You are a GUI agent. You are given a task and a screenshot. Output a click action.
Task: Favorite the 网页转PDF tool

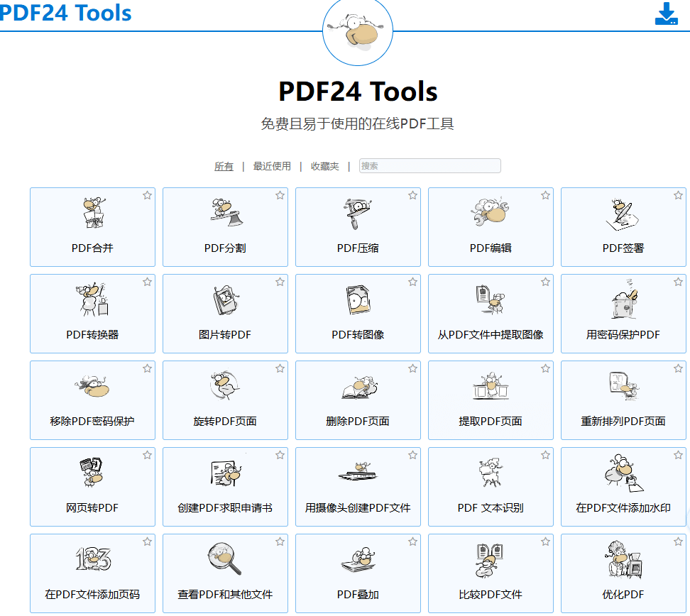pyautogui.click(x=147, y=456)
